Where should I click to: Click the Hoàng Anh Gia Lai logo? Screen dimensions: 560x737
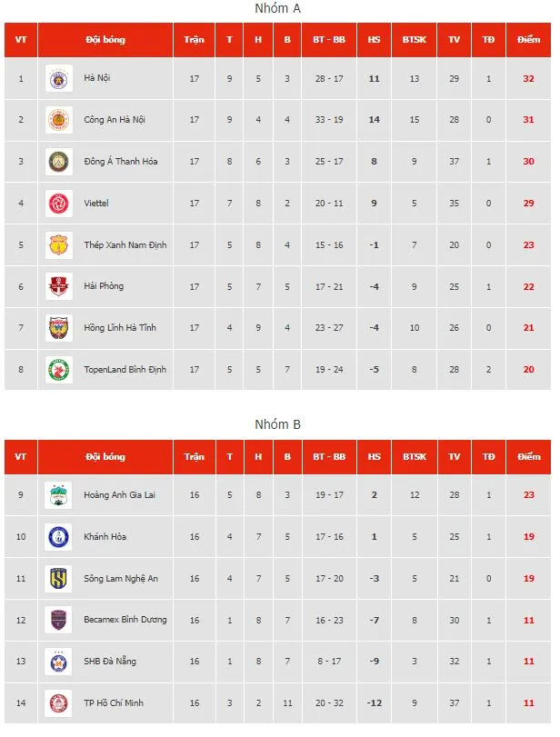60,495
